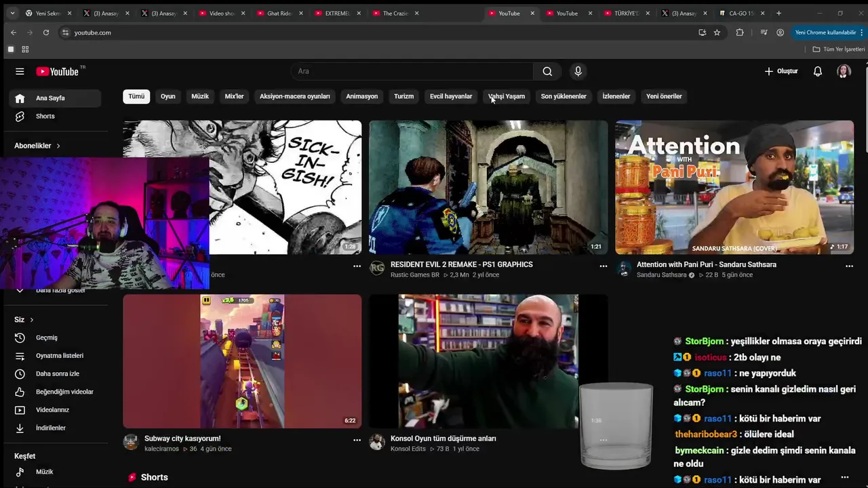Open Shorts from the sidebar
868x488 pixels.
tap(56, 116)
